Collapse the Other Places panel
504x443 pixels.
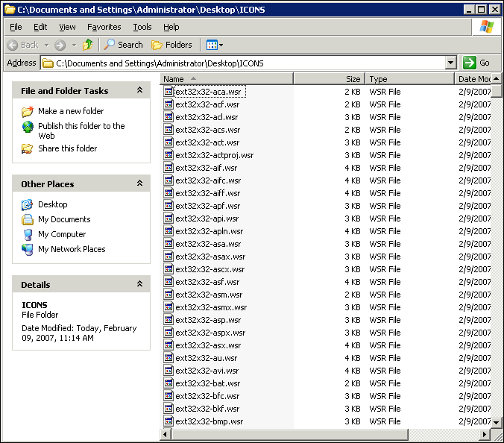coord(139,183)
